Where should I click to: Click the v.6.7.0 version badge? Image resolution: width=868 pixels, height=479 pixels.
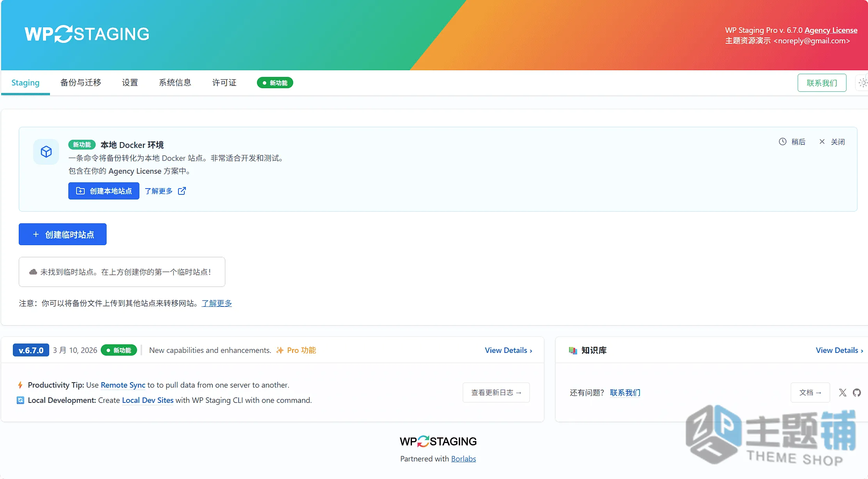point(31,350)
